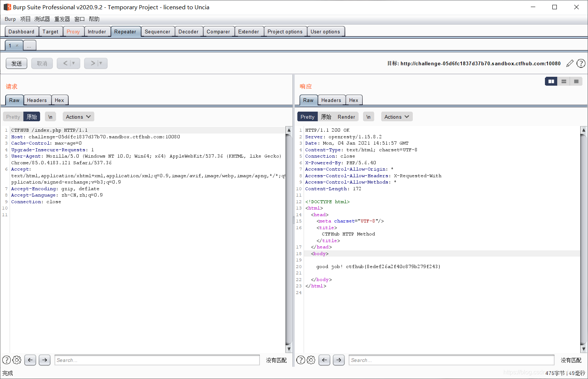Screen dimensions: 588x379
Task: Open the 项目 menu
Action: (25, 19)
